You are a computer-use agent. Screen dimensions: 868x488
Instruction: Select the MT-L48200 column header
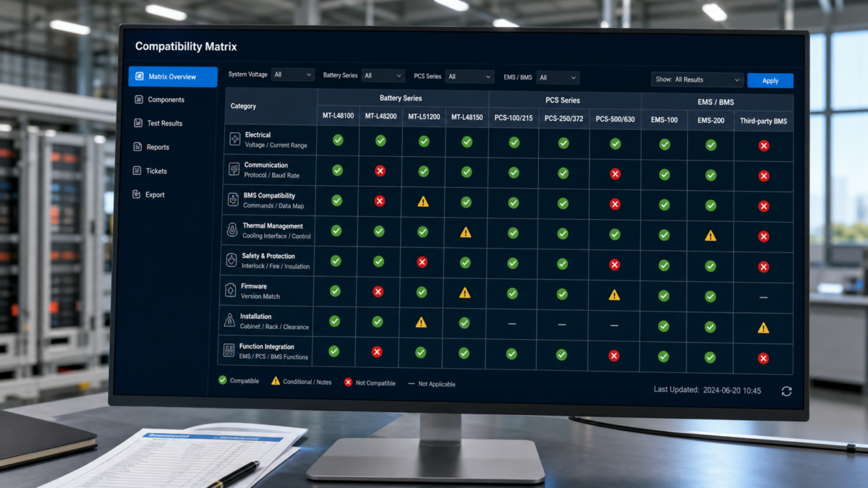pos(381,116)
